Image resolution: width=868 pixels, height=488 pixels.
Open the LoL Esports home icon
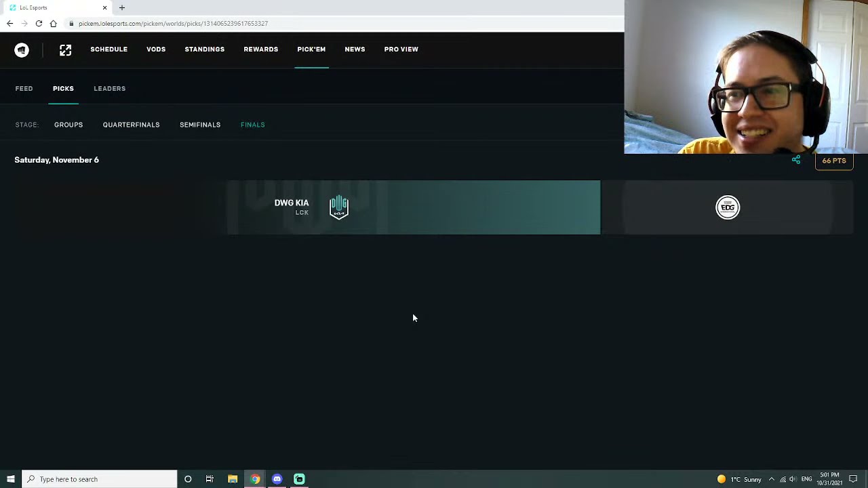pyautogui.click(x=65, y=50)
